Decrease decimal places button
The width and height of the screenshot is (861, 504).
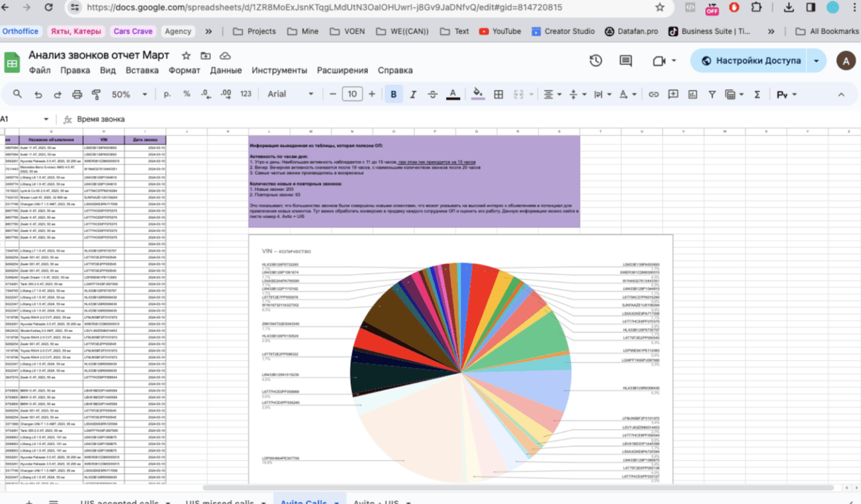(x=205, y=94)
